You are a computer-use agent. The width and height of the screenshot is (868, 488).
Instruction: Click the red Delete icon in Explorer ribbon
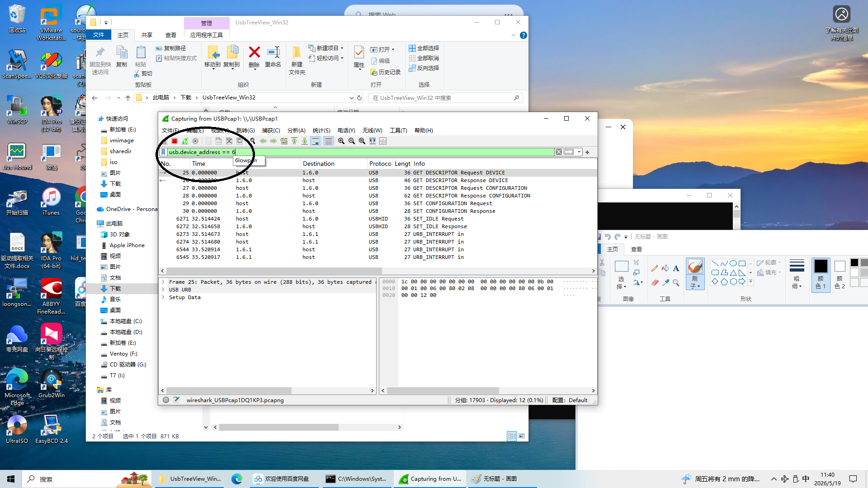click(254, 52)
